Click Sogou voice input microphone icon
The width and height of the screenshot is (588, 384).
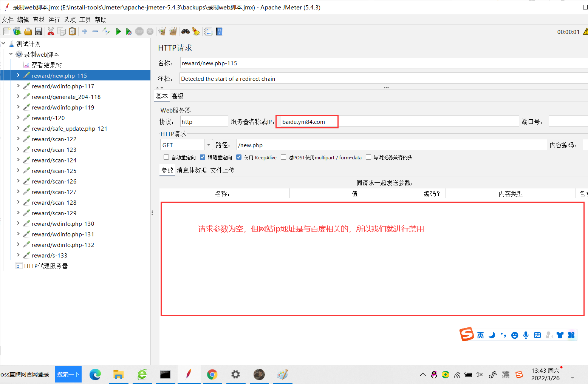tap(526, 335)
